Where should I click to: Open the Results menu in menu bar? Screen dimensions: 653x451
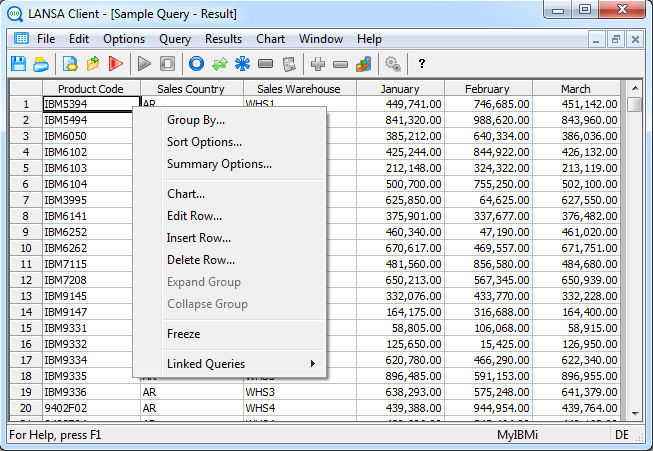pyautogui.click(x=223, y=39)
